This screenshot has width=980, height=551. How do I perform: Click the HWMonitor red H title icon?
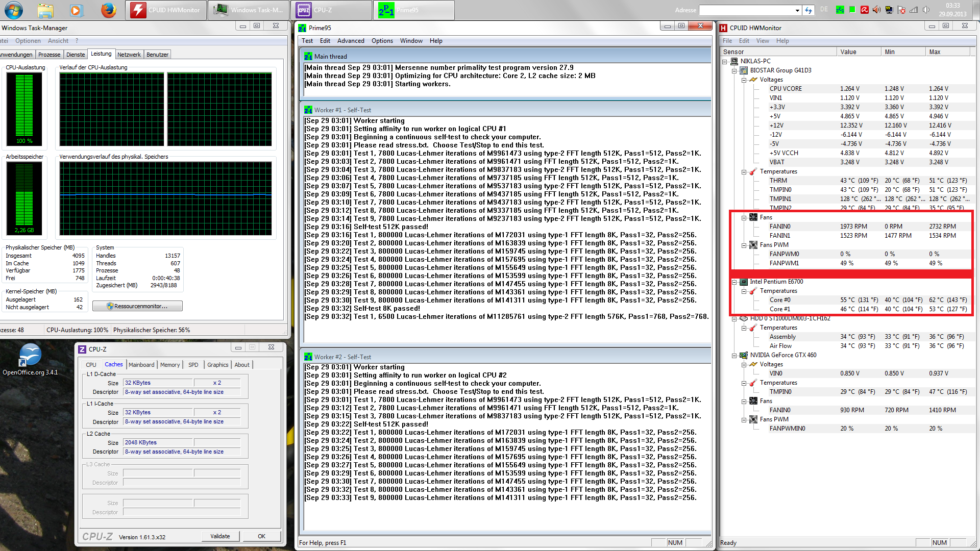(723, 28)
